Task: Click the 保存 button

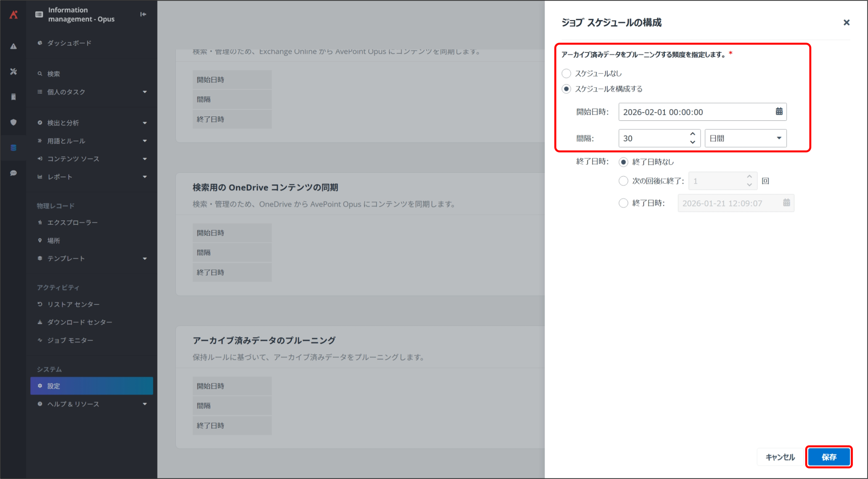Action: point(829,457)
